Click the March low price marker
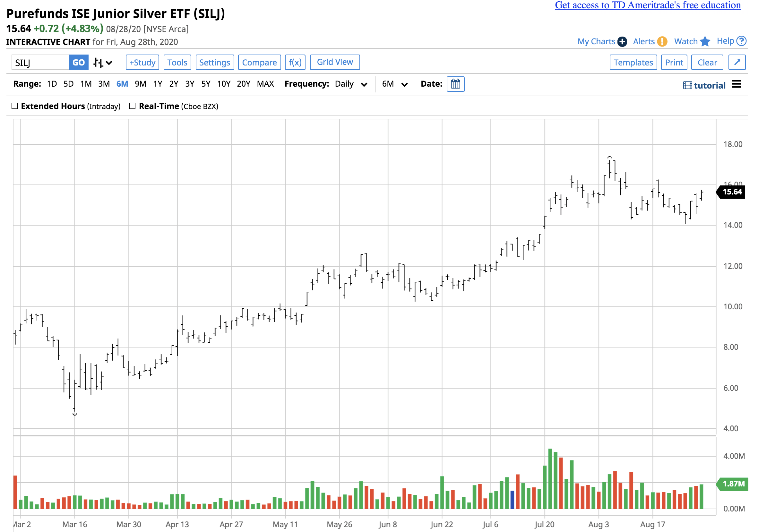 (x=74, y=414)
